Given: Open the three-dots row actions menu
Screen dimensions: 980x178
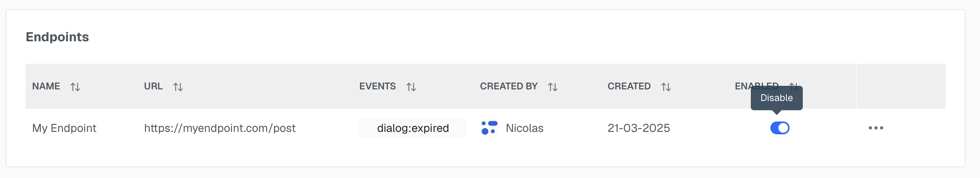Looking at the screenshot, I should click(x=876, y=128).
